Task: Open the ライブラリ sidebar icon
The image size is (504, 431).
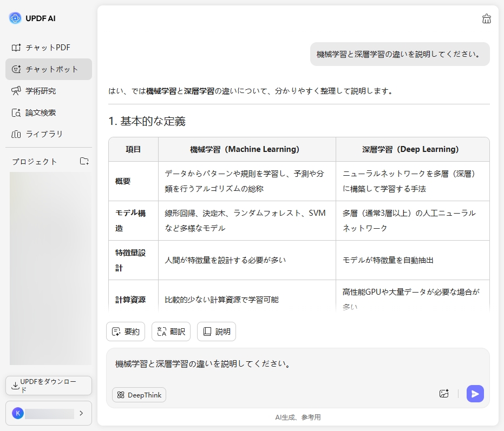Action: [x=17, y=134]
